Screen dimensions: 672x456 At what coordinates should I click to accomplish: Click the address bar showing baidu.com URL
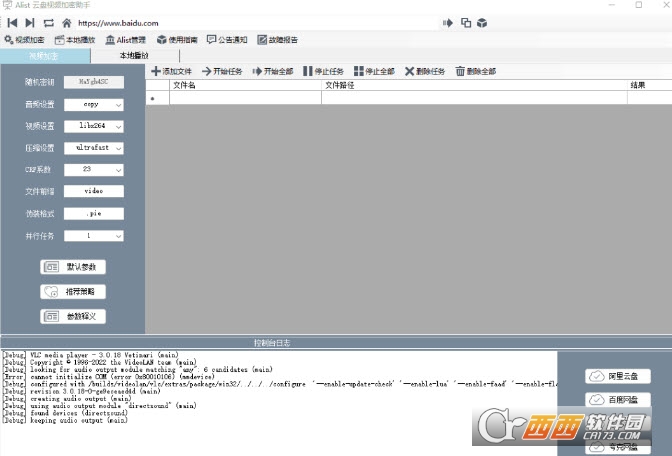[x=257, y=23]
